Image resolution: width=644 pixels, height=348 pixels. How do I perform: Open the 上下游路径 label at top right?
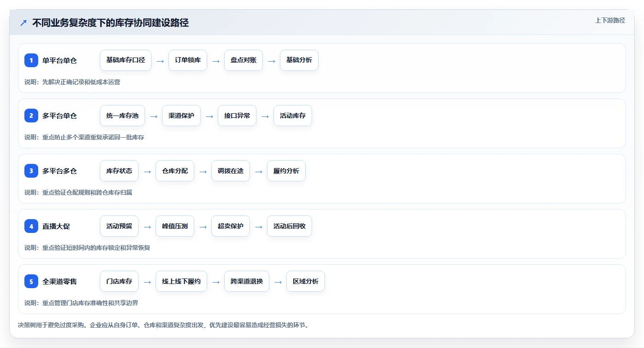point(610,20)
